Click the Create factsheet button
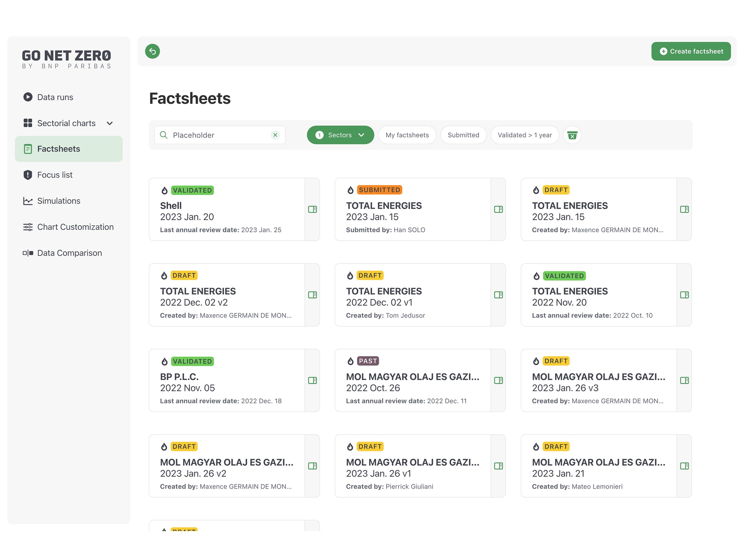 [691, 51]
